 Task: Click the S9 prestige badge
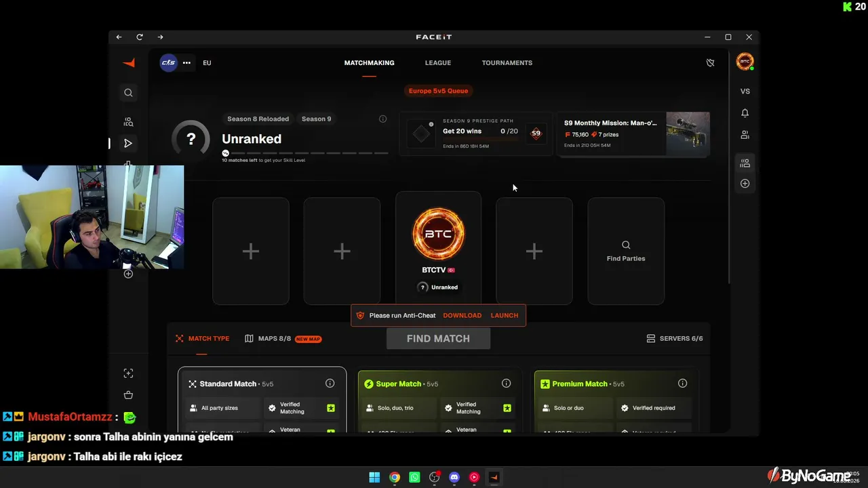click(536, 134)
